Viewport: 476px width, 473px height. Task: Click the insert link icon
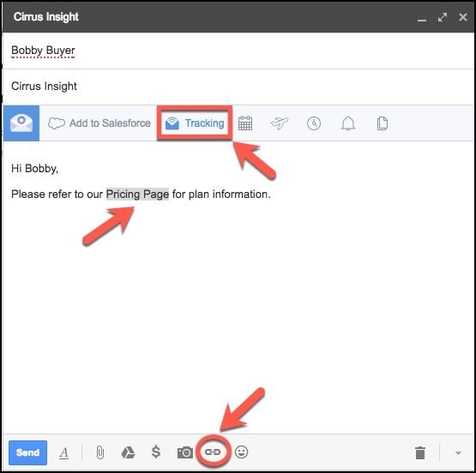pyautogui.click(x=213, y=452)
